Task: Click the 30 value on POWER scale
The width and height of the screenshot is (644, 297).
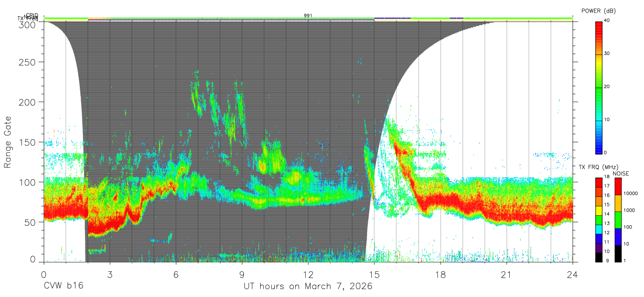Action: tap(607, 54)
